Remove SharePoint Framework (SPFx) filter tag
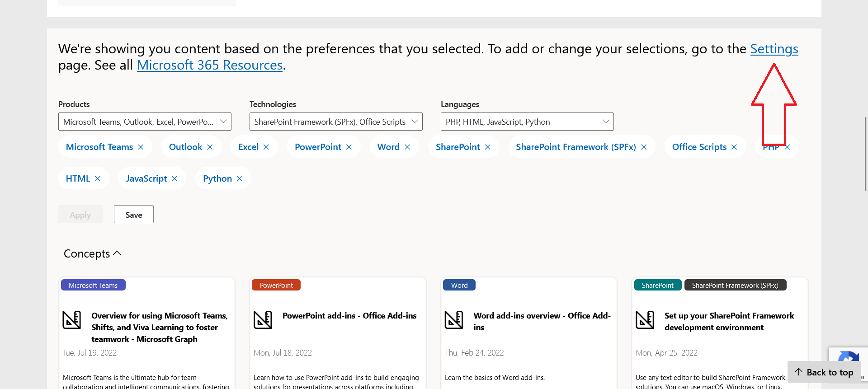The width and height of the screenshot is (868, 389). coord(644,147)
